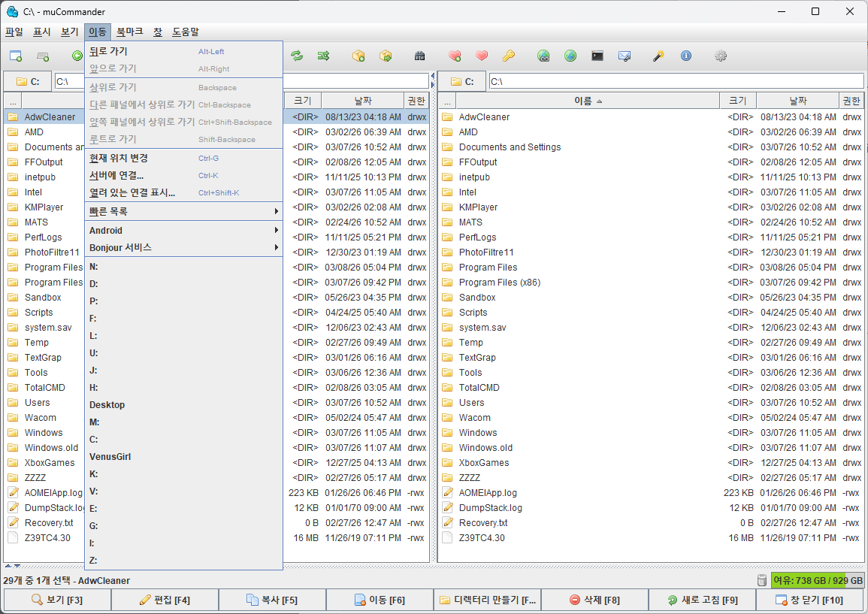Click the 편집 [F4] button
Viewport: 868px width, 614px height.
[165, 600]
